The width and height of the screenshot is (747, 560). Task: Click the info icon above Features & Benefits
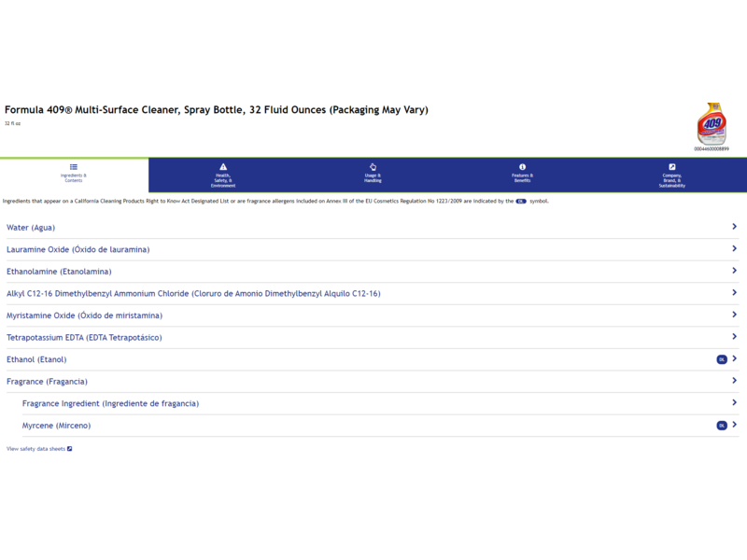tap(522, 167)
